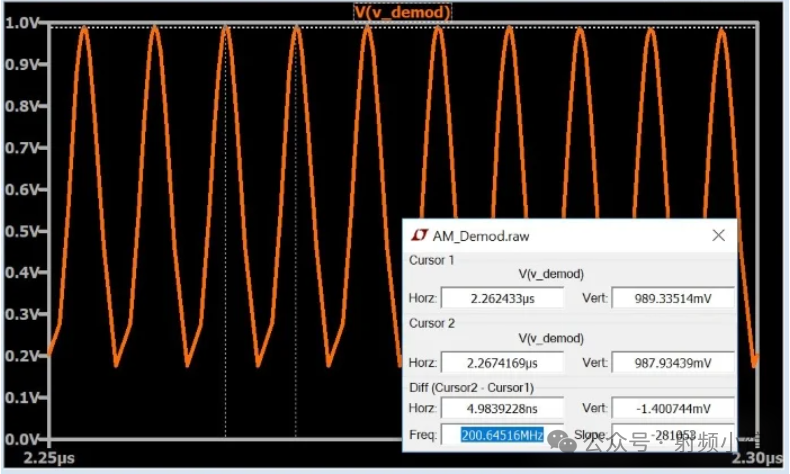This screenshot has height=474, width=790.
Task: Focus the Diff Vert field showing -1.400744mV
Action: click(672, 408)
